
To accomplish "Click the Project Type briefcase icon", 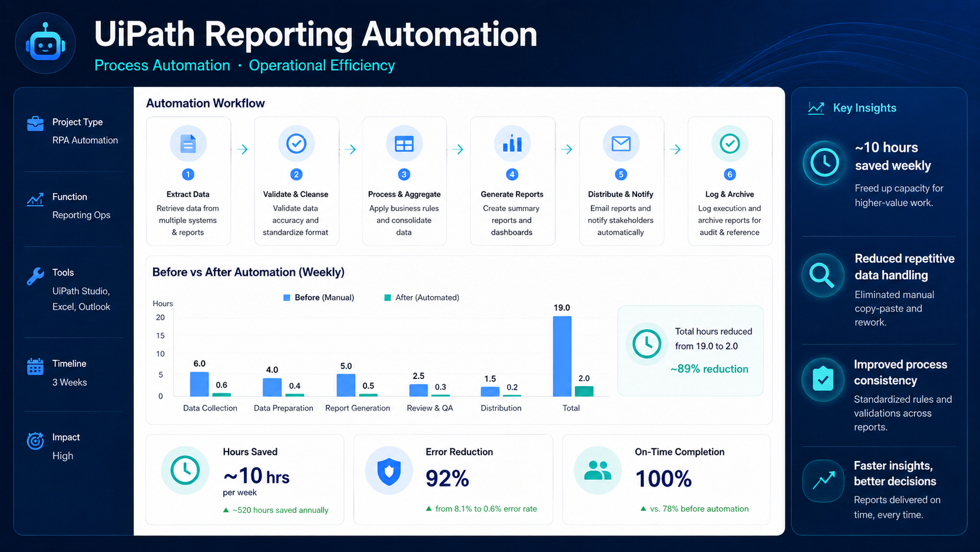I will 35,123.
